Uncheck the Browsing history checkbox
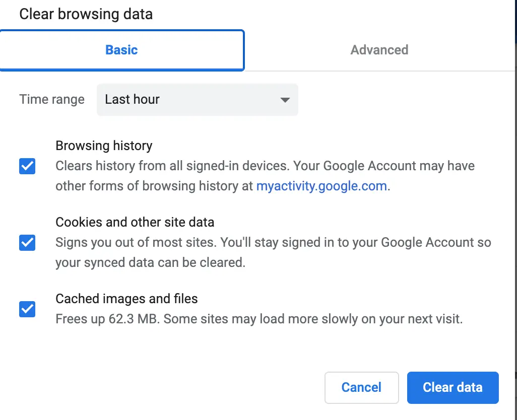Image resolution: width=517 pixels, height=420 pixels. 27,166
